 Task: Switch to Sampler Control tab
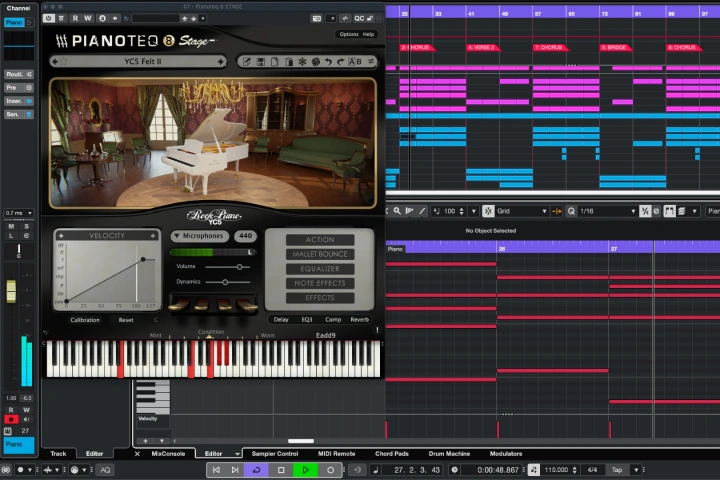pyautogui.click(x=275, y=454)
